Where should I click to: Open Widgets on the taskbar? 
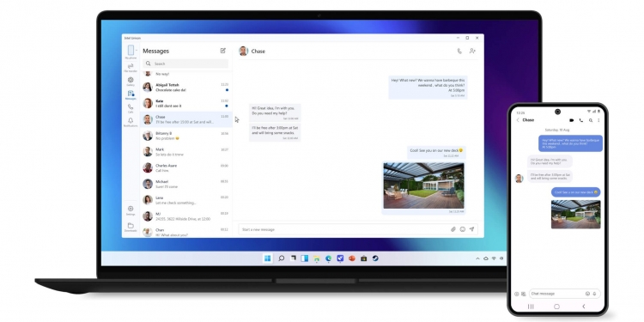(x=305, y=258)
